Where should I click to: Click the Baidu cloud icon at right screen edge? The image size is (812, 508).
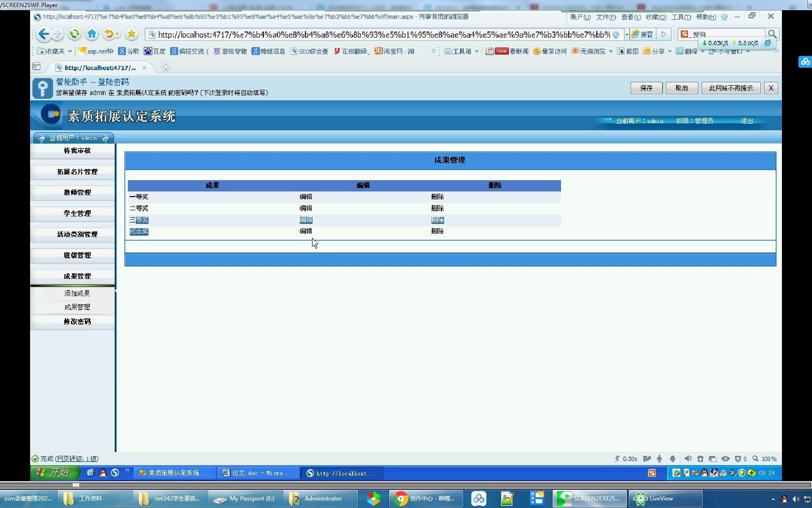coord(805,62)
